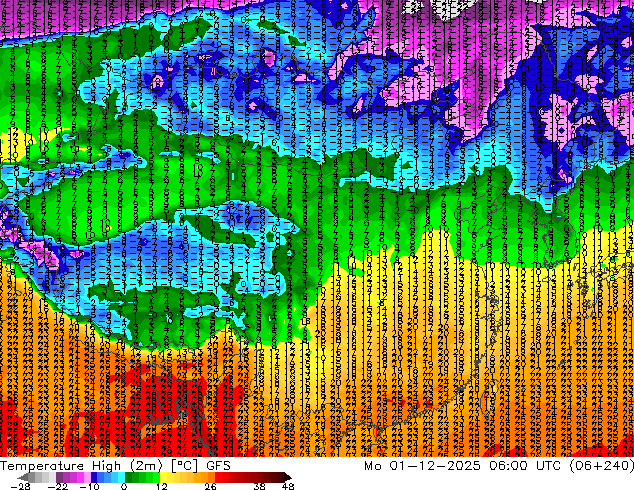The image size is (634, 490).
Task: Click the '0' legend label
Action: (124, 486)
